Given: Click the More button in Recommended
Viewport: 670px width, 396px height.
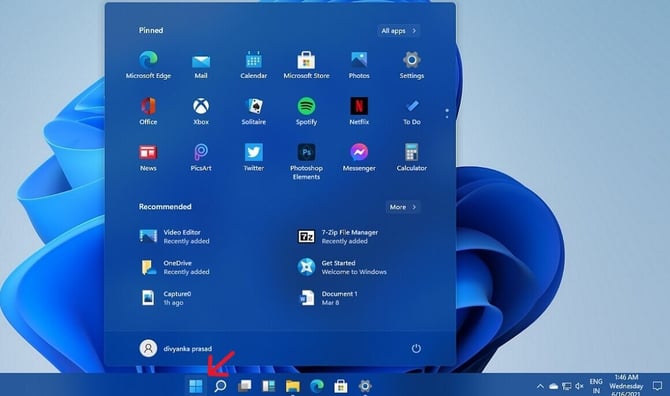Looking at the screenshot, I should pos(403,207).
